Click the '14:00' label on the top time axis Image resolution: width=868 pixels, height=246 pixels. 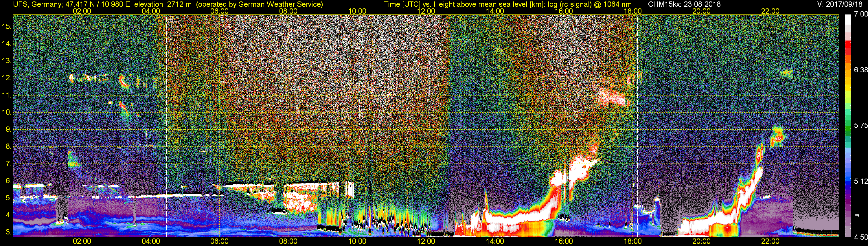(x=495, y=11)
